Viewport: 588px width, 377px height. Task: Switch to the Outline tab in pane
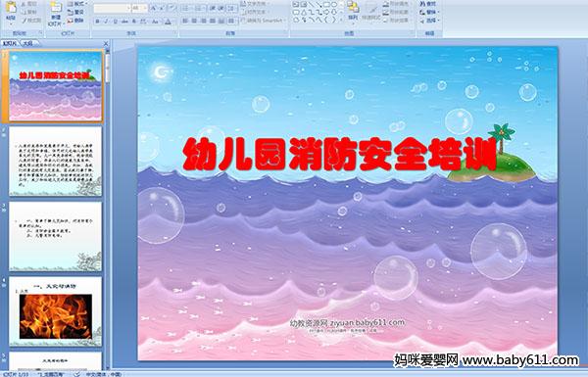click(27, 43)
